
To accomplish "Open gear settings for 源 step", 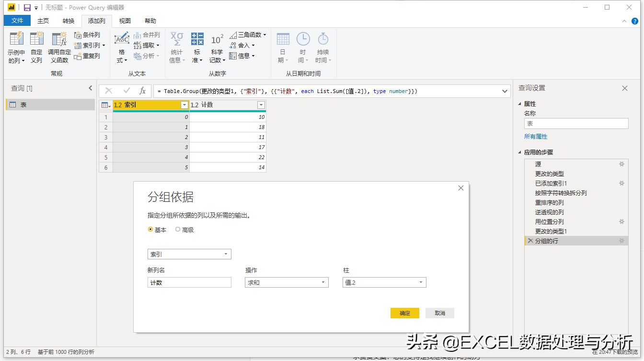I will click(x=622, y=164).
